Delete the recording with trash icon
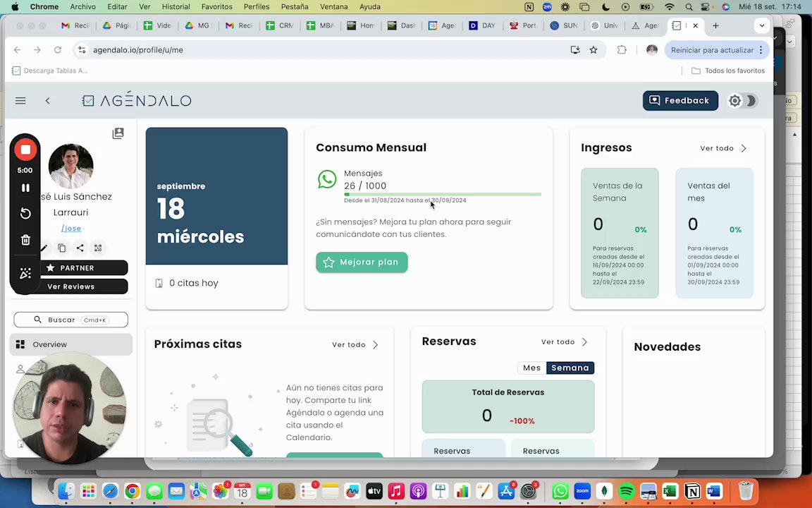812x508 pixels. pyautogui.click(x=25, y=240)
